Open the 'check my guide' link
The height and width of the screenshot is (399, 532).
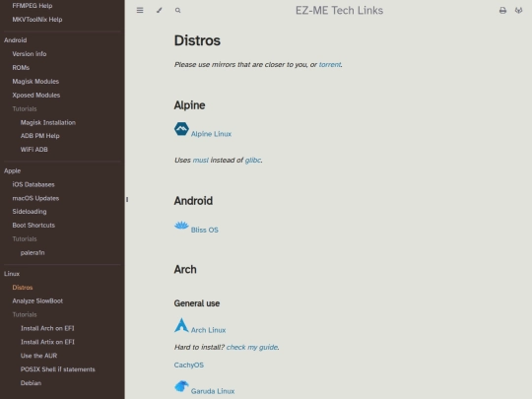point(252,347)
